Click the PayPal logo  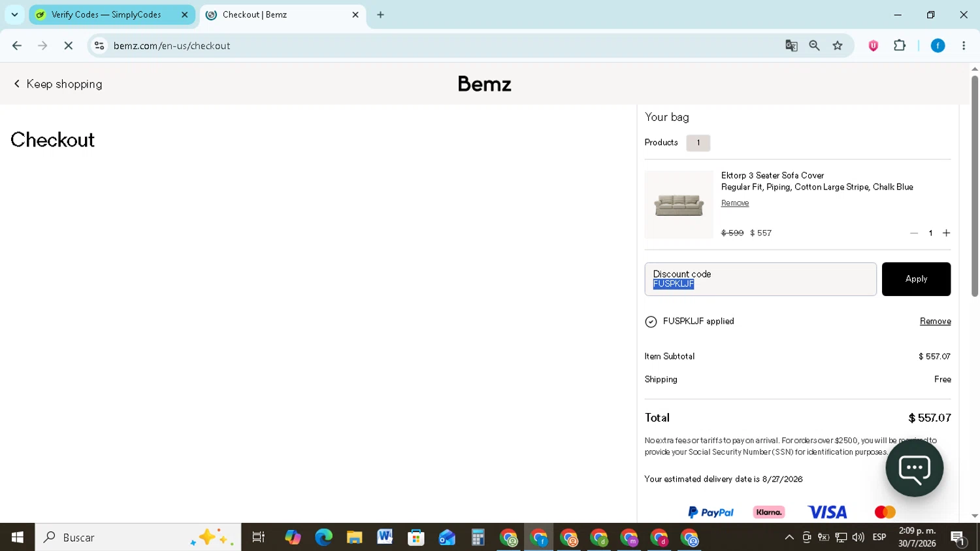click(x=711, y=512)
